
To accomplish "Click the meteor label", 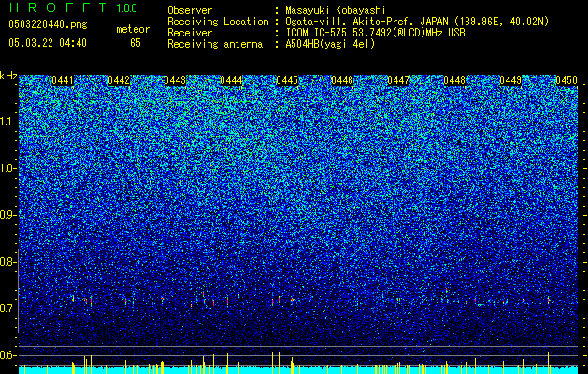I will click(133, 29).
